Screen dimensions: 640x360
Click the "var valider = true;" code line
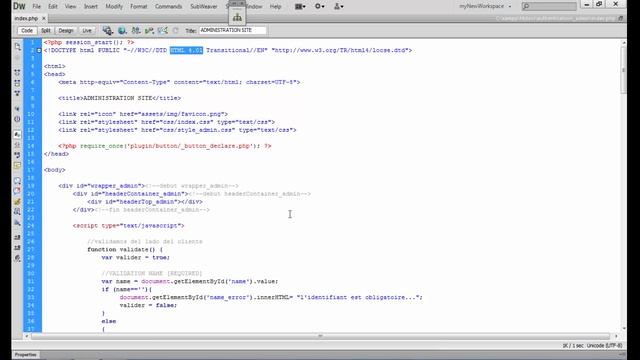[x=136, y=258]
